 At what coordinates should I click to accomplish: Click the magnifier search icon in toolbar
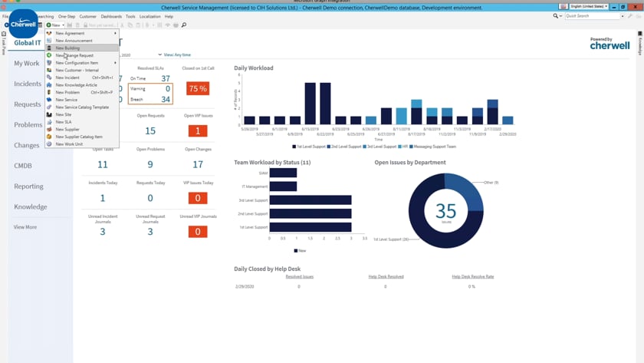click(x=184, y=25)
